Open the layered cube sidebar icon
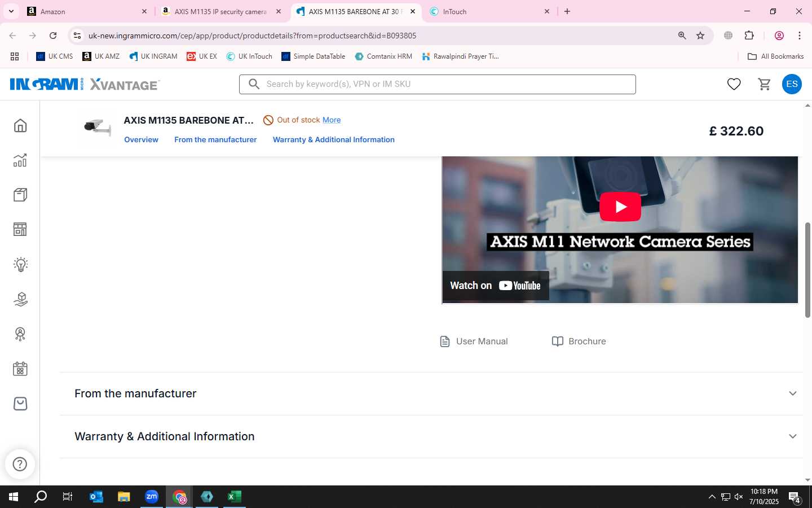This screenshot has width=812, height=508. tap(20, 299)
